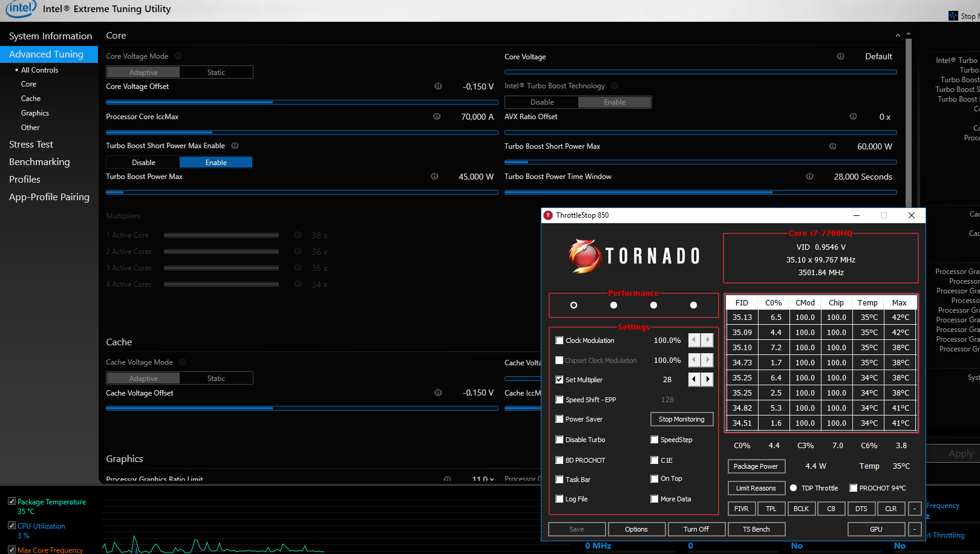Open TS Bench
980x554 pixels.
(x=757, y=529)
